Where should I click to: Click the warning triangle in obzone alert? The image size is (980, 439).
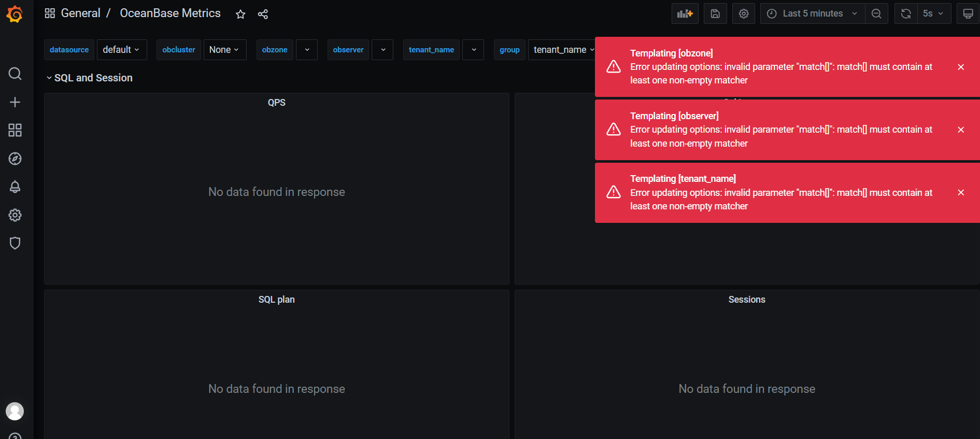pos(614,66)
